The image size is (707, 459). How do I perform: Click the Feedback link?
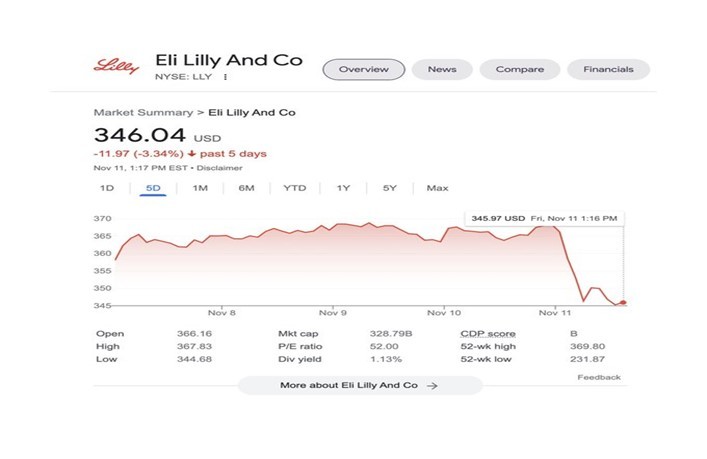pos(599,377)
